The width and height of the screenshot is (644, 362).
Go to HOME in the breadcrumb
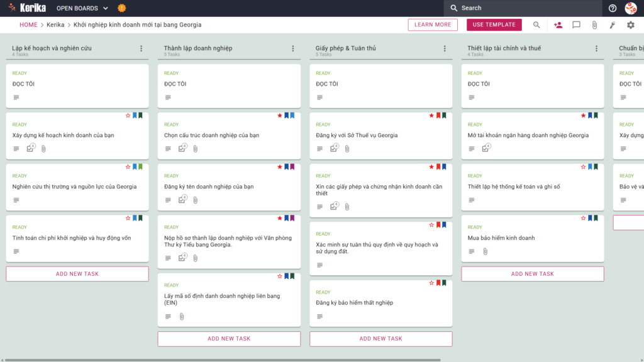coord(28,25)
